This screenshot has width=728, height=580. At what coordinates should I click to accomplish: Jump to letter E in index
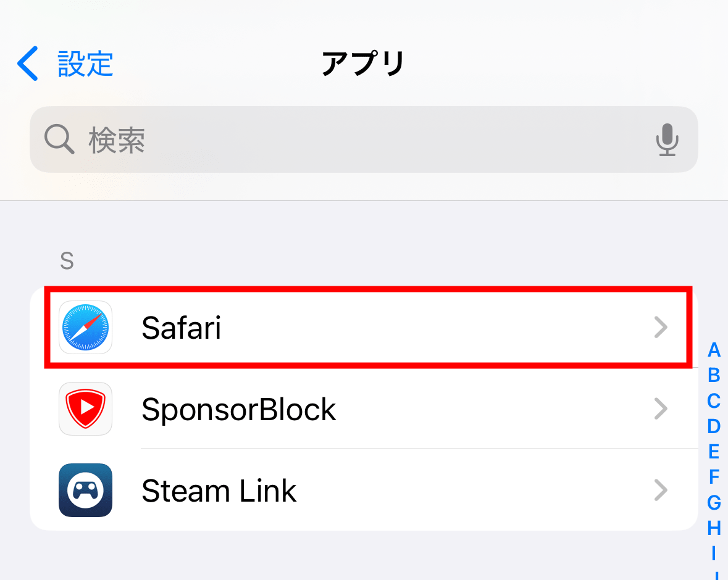tap(714, 452)
